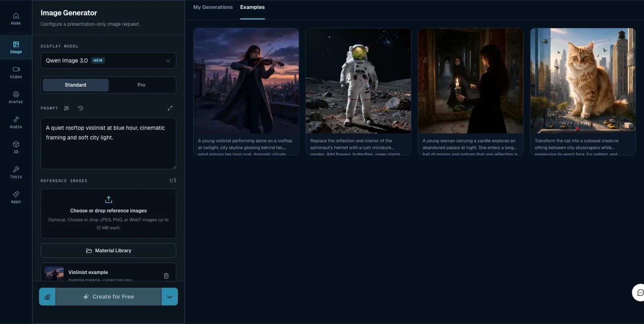This screenshot has width=644, height=324.
Task: Select the Image section in sidebar
Action: (x=16, y=47)
